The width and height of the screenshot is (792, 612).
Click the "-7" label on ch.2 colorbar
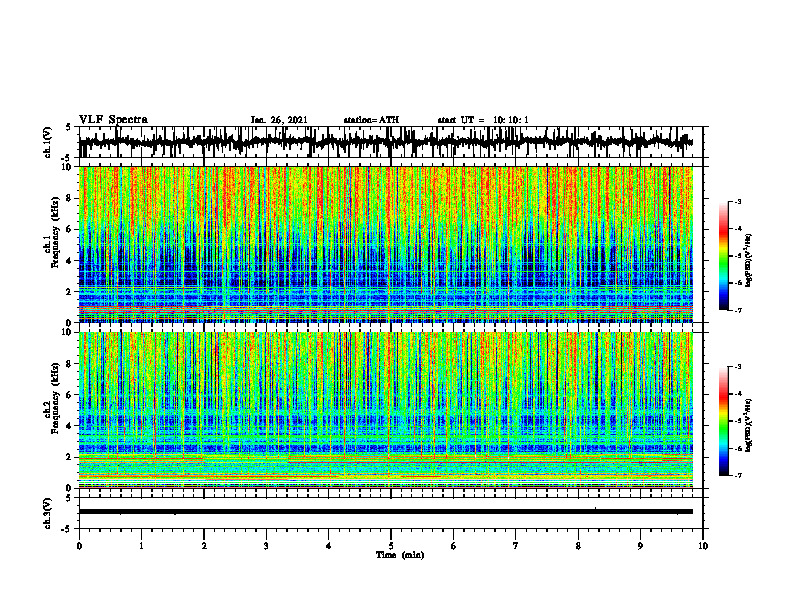point(738,475)
